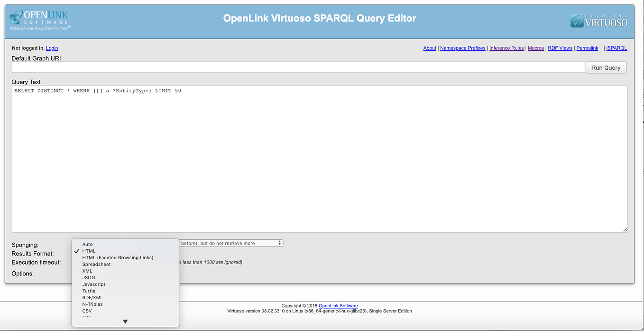Select Spreadsheet results format
Screen dimensions: 644x331
click(x=96, y=264)
